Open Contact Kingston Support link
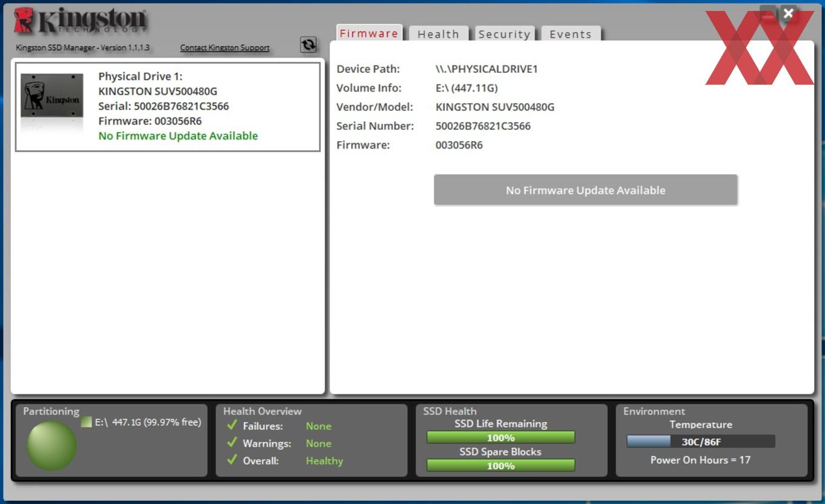 [225, 47]
